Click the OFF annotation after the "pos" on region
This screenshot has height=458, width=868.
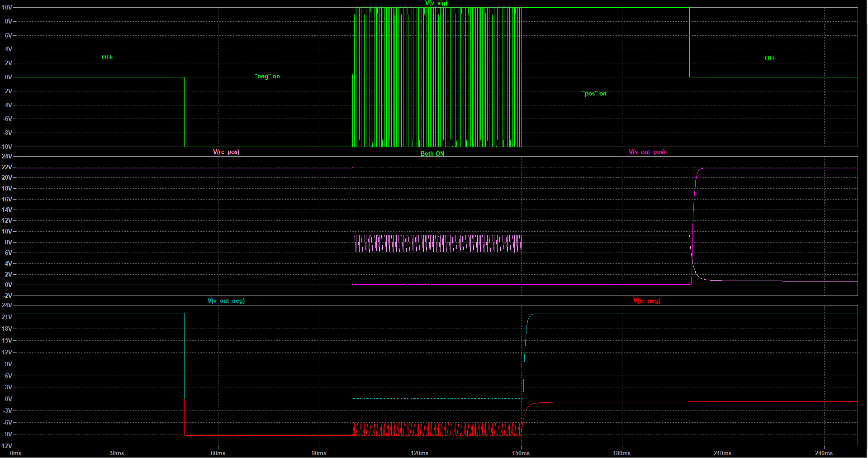pos(770,58)
